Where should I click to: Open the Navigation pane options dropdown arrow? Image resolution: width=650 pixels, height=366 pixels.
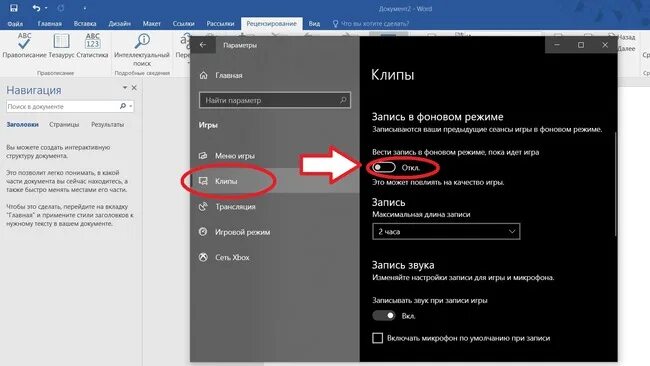point(125,88)
